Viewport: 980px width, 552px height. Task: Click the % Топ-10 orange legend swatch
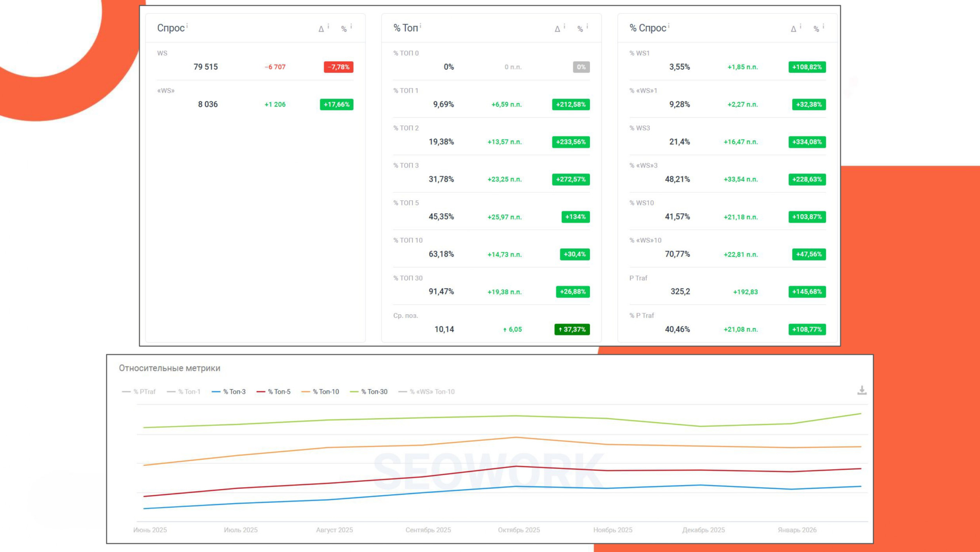pos(306,392)
